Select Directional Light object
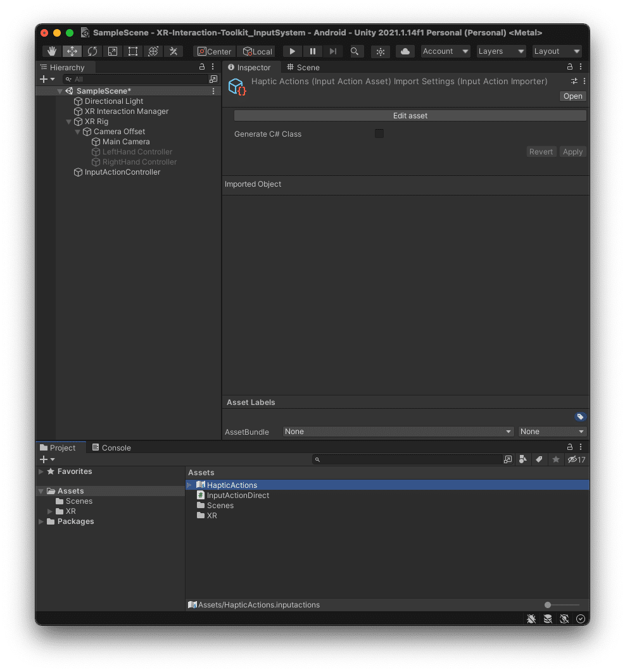The image size is (625, 672). pos(114,101)
